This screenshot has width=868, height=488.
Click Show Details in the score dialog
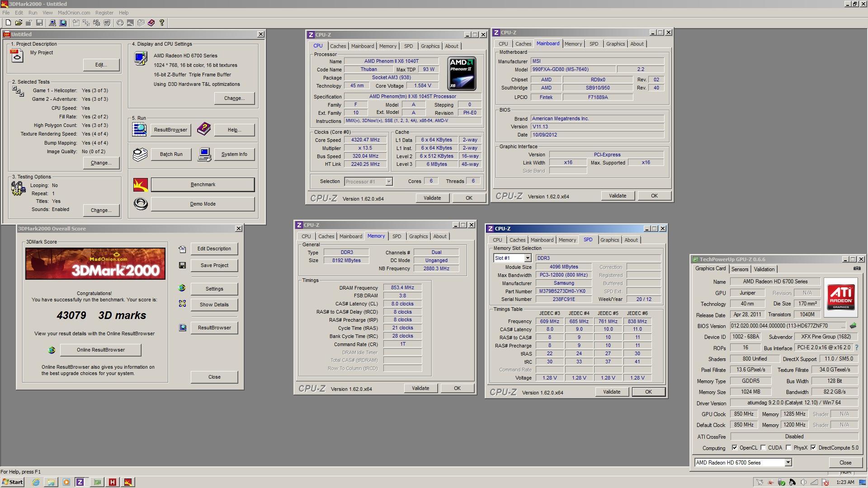tap(214, 305)
